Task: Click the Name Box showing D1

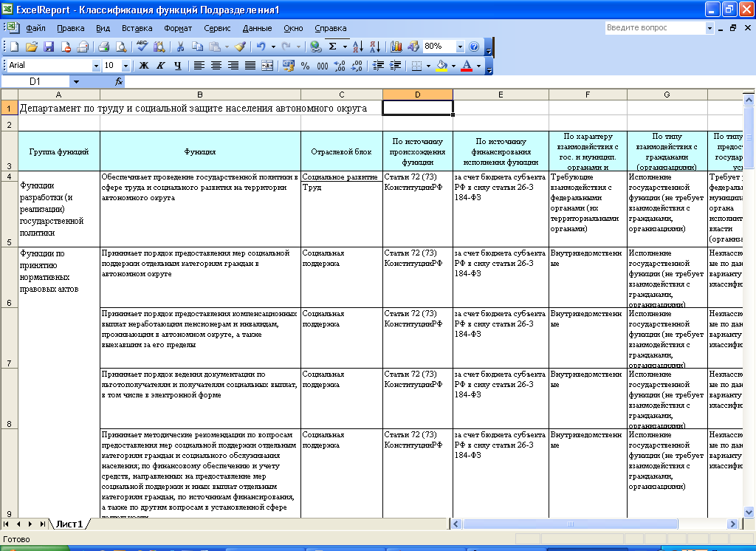Action: pyautogui.click(x=35, y=81)
